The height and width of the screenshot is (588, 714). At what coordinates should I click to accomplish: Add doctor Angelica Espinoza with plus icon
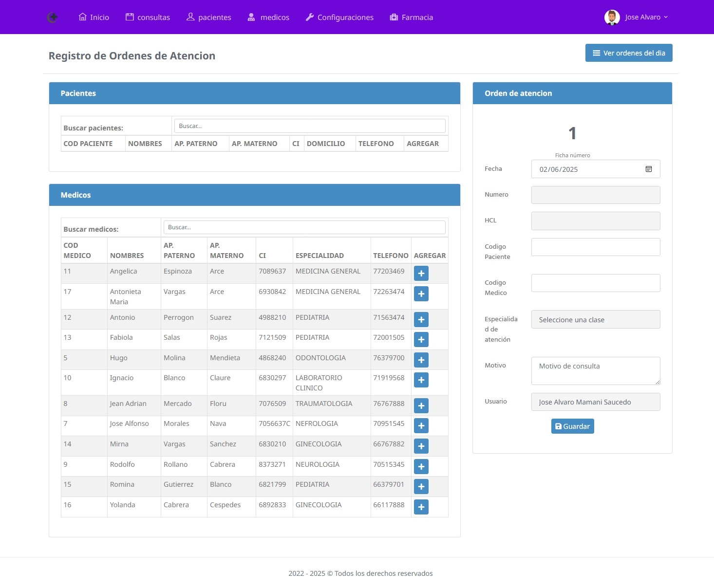(x=421, y=274)
